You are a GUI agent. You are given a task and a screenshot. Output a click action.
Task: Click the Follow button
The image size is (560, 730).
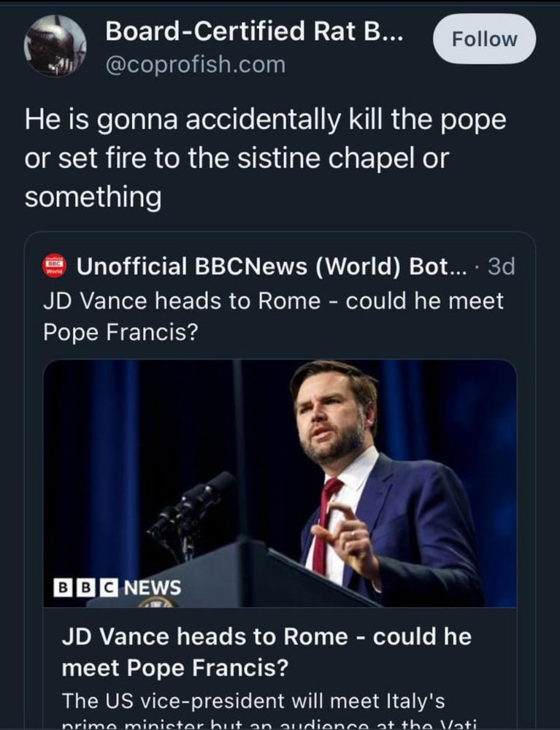coord(484,39)
